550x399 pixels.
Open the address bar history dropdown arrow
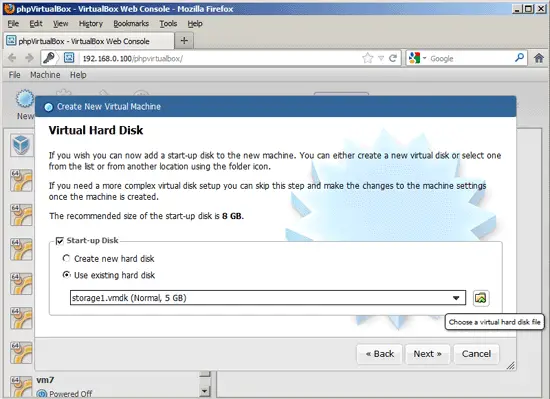click(381, 59)
